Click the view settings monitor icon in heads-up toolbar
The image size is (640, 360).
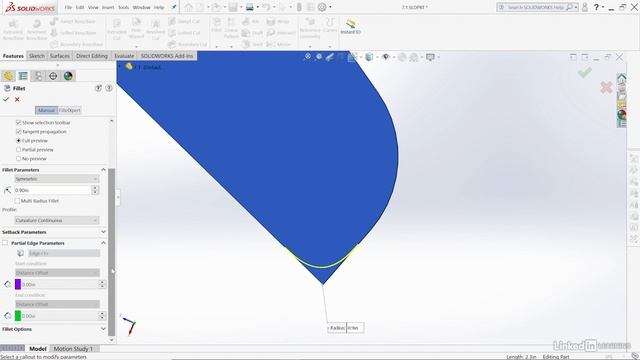click(x=430, y=57)
